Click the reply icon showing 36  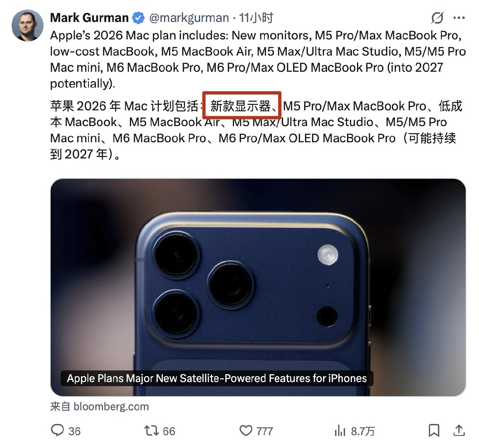pos(57,431)
